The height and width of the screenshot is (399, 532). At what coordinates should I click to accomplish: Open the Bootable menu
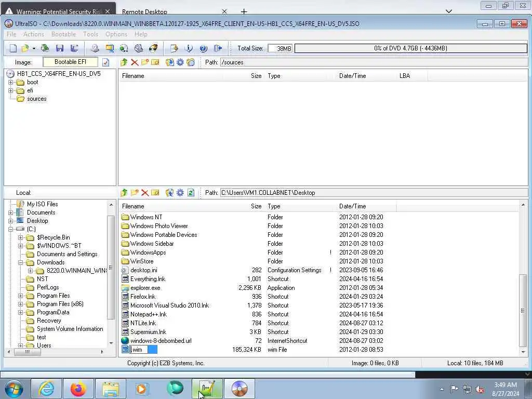[x=63, y=34]
